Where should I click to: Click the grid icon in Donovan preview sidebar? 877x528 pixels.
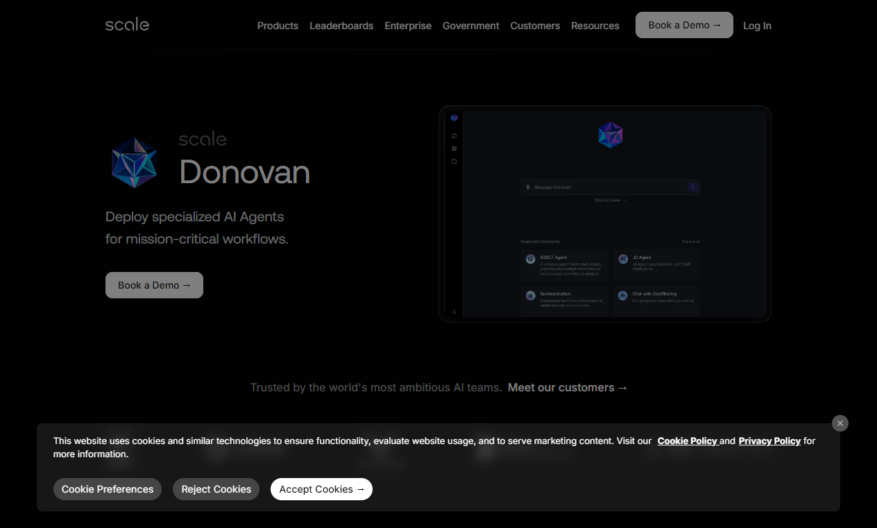pyautogui.click(x=454, y=149)
